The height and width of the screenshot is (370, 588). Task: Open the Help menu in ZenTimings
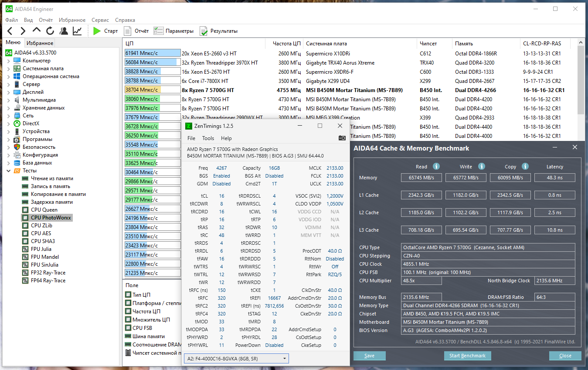click(226, 138)
